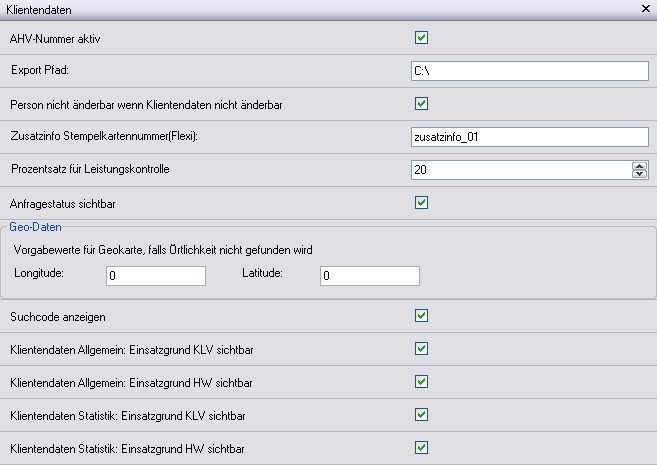This screenshot has height=465, width=657.
Task: Select the Latitude input box
Action: pyautogui.click(x=369, y=275)
